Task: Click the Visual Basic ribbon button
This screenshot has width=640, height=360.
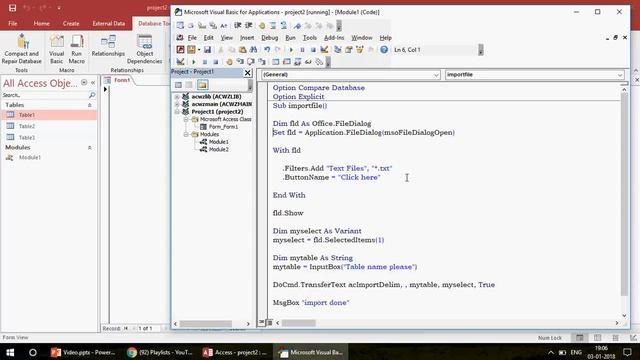Action: tap(56, 49)
